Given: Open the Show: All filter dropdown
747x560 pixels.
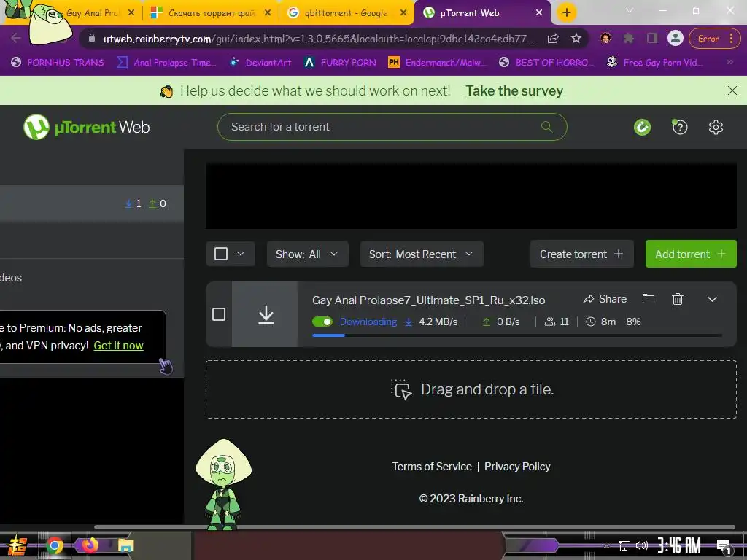Looking at the screenshot, I should (x=307, y=254).
